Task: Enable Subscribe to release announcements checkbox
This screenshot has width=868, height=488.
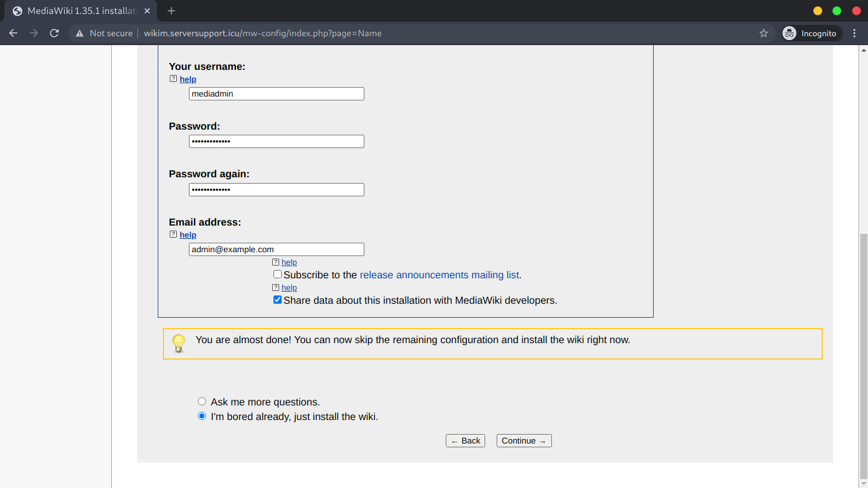Action: pyautogui.click(x=277, y=274)
